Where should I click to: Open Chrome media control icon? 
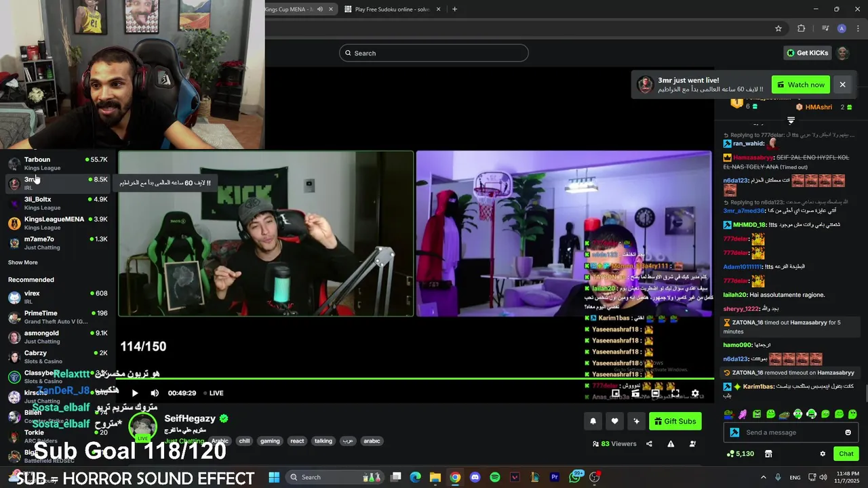[825, 28]
